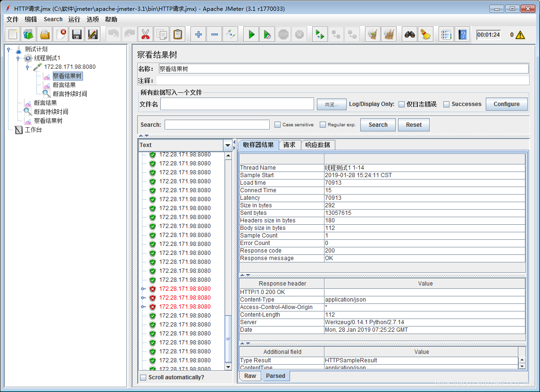
Task: Open the Text renderer dropdown
Action: (228, 145)
